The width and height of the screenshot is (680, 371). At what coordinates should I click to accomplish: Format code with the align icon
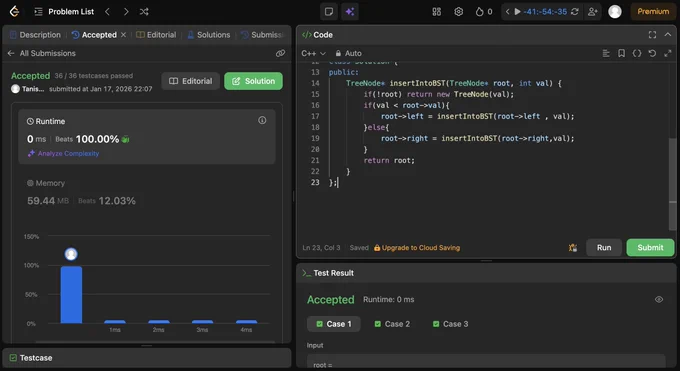click(x=606, y=53)
